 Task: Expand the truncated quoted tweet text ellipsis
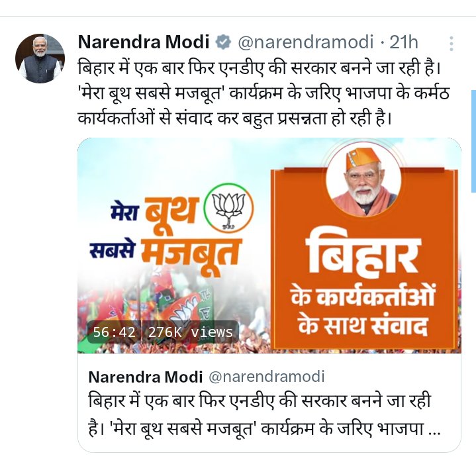[x=434, y=432]
